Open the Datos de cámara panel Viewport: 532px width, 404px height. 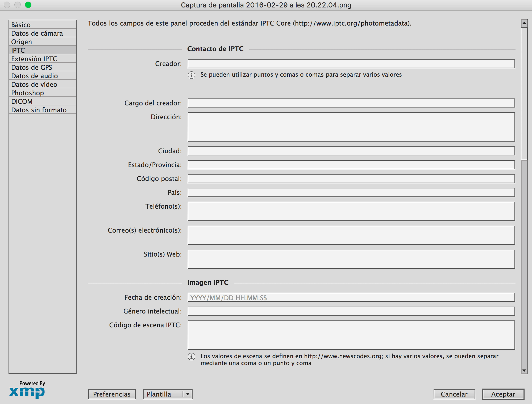click(x=43, y=33)
